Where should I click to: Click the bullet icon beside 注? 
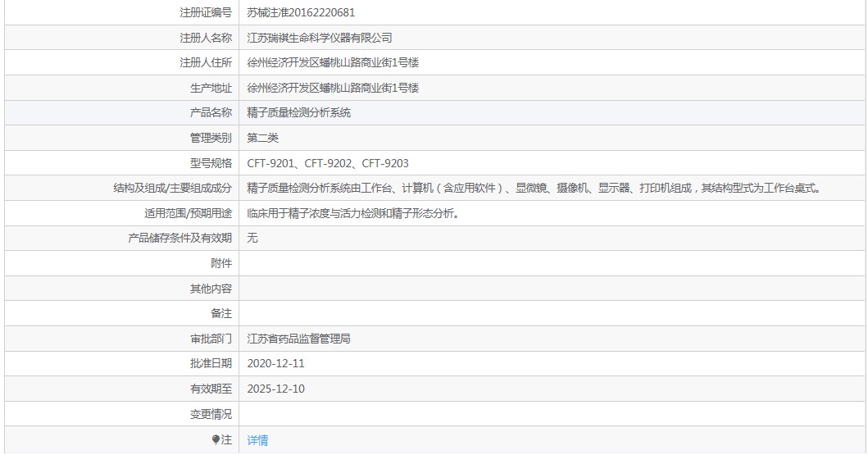(216, 439)
